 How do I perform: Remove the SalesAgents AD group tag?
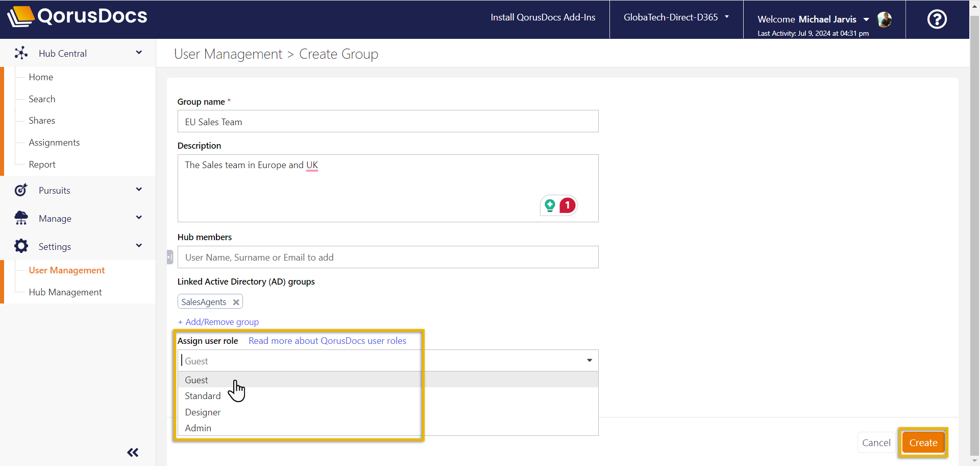click(x=236, y=302)
